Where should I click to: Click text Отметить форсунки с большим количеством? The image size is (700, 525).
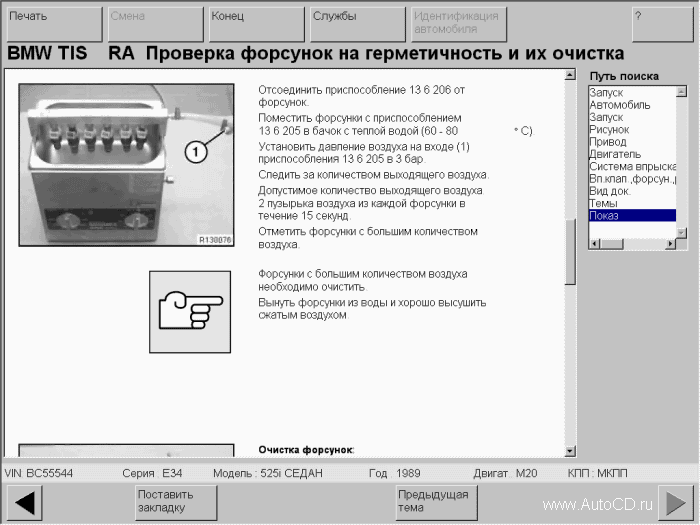click(x=368, y=238)
